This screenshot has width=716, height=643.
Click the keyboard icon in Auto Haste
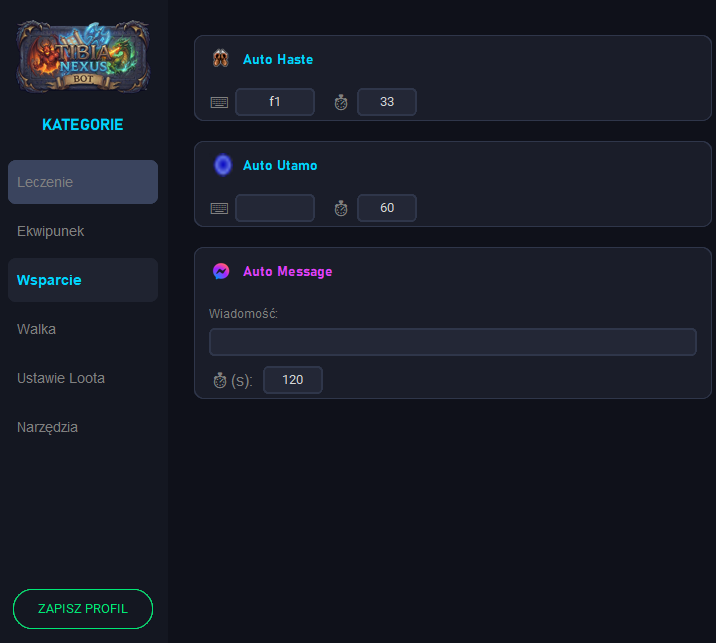219,102
